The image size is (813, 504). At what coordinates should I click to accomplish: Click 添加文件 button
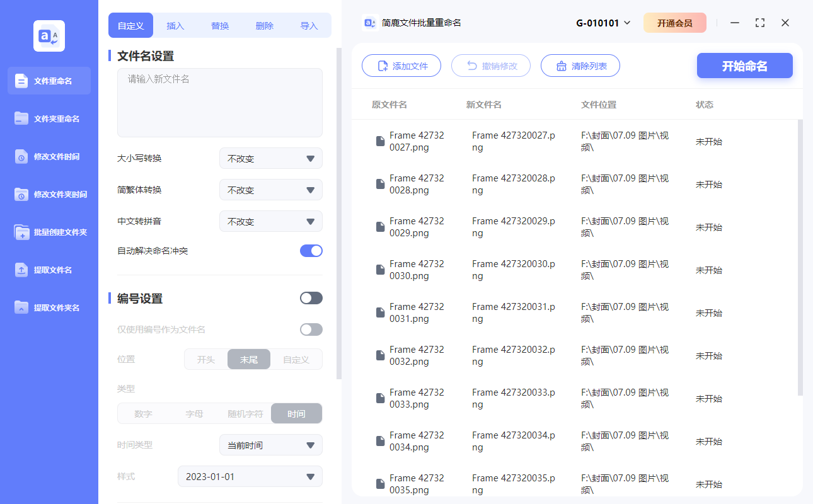coord(401,66)
